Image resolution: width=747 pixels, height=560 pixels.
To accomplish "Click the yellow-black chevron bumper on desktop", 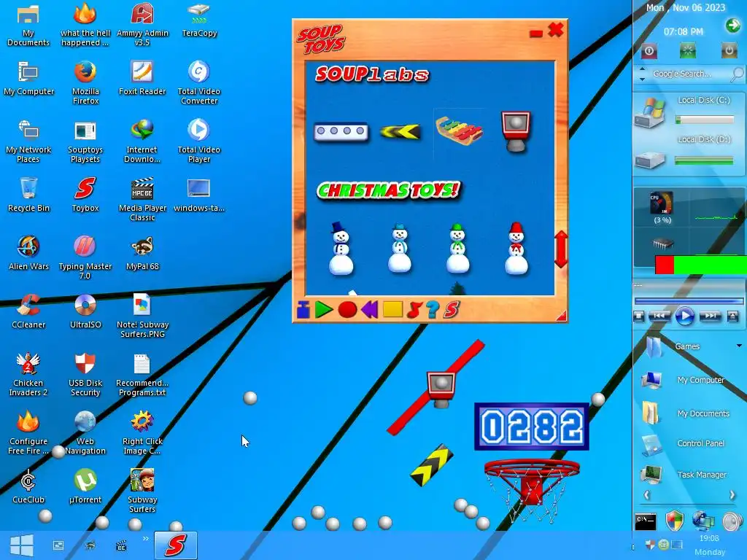I will tap(432, 465).
